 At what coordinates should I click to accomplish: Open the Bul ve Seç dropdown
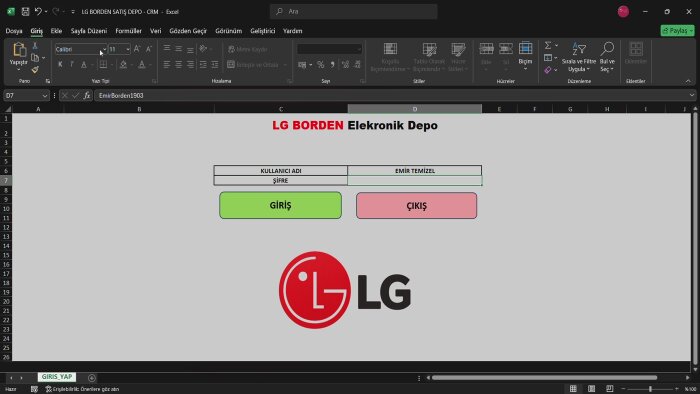607,57
